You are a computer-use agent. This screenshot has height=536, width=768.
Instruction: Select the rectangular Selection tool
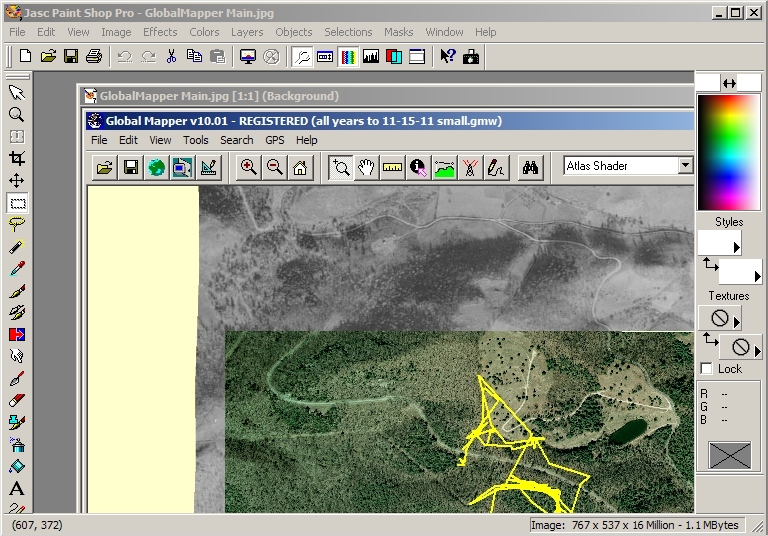pos(17,203)
